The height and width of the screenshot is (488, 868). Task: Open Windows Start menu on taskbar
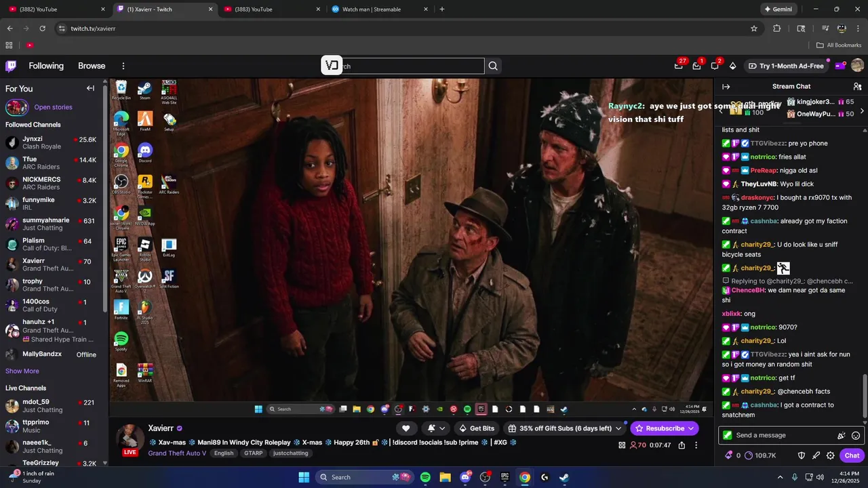[304, 477]
